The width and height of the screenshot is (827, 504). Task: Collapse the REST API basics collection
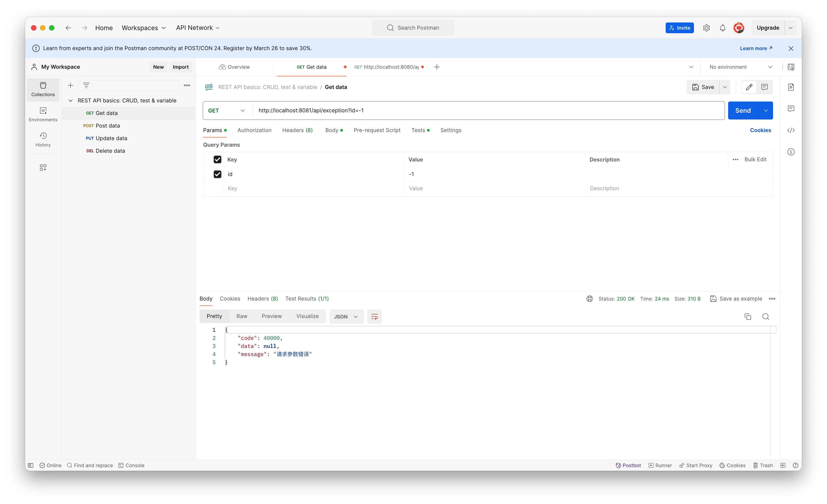(71, 101)
